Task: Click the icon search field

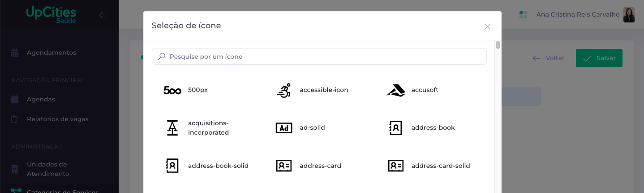Action: click(319, 57)
